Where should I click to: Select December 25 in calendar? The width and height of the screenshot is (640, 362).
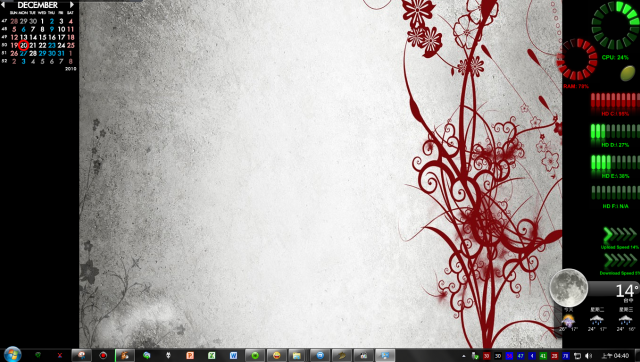coord(71,45)
